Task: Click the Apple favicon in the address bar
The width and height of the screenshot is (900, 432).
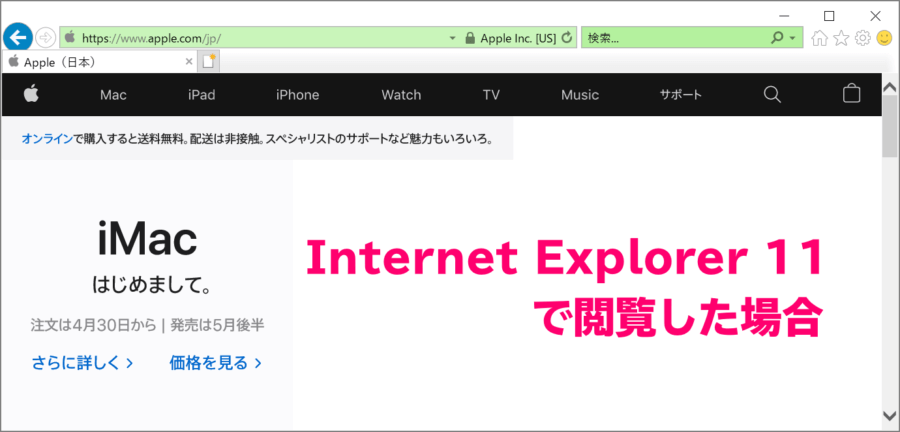Action: click(x=70, y=38)
